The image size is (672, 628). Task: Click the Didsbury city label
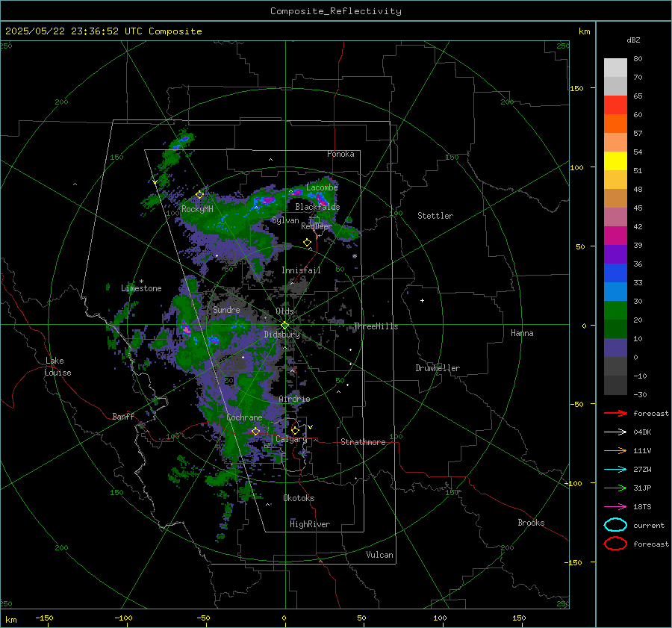(281, 335)
